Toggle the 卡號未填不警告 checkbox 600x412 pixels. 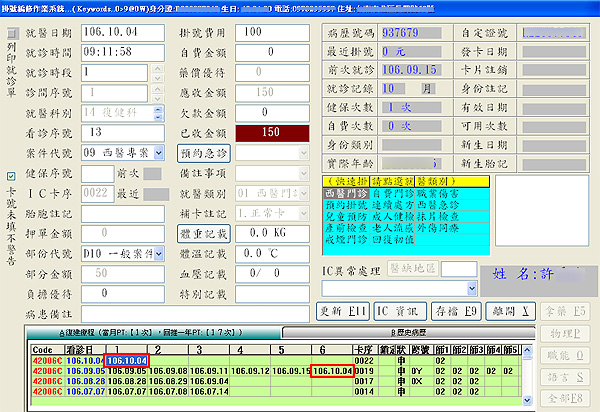coord(11,175)
